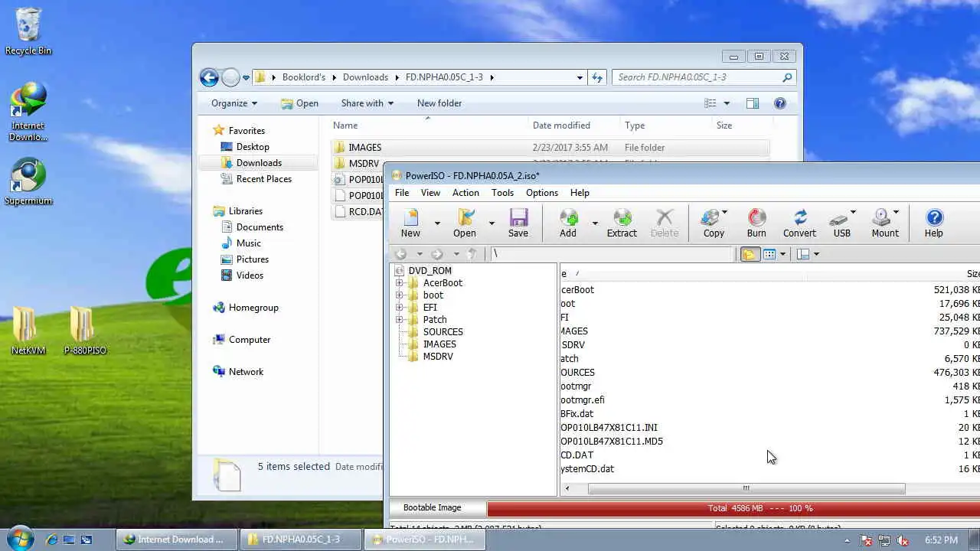Click Downloads in Explorer Favorites
This screenshot has height=551, width=980.
click(x=259, y=163)
